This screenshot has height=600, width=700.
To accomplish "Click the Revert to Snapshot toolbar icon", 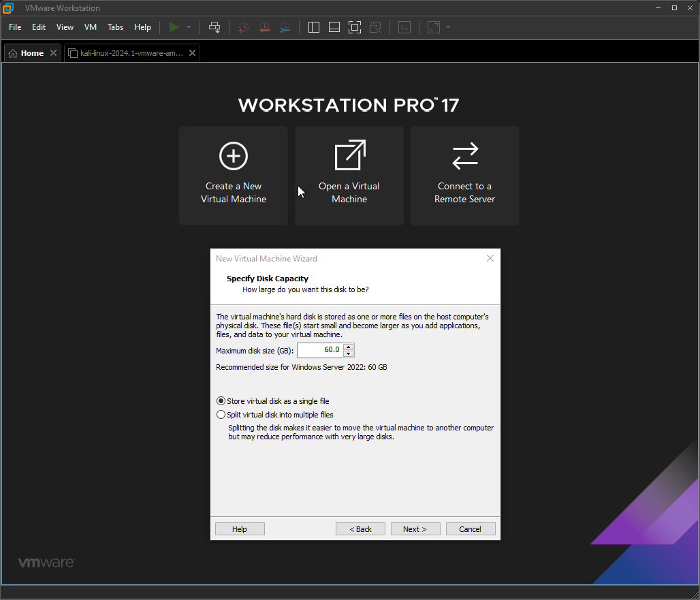I will pos(264,27).
